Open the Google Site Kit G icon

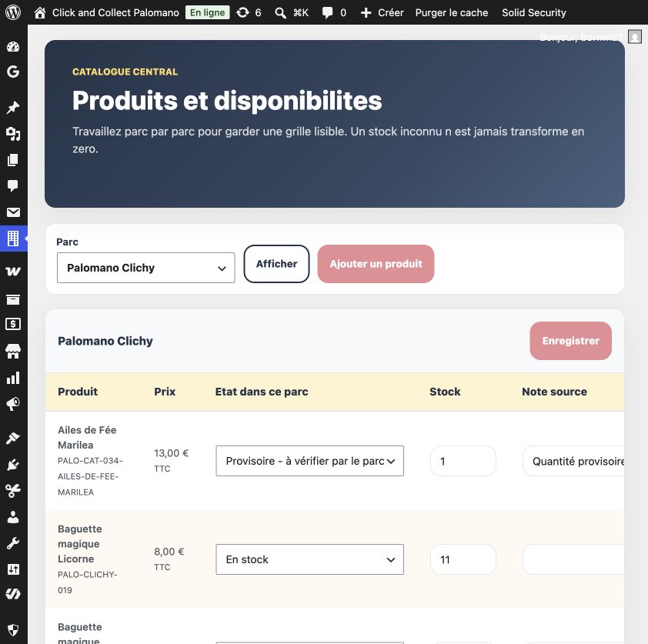(x=13, y=72)
